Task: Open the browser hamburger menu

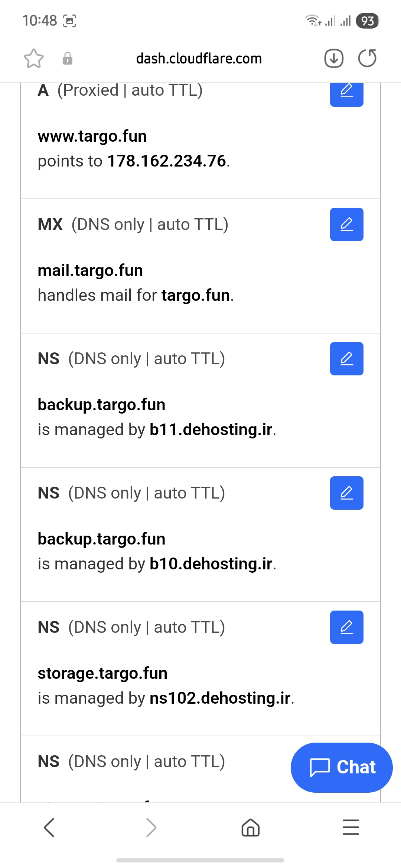Action: coord(351,828)
